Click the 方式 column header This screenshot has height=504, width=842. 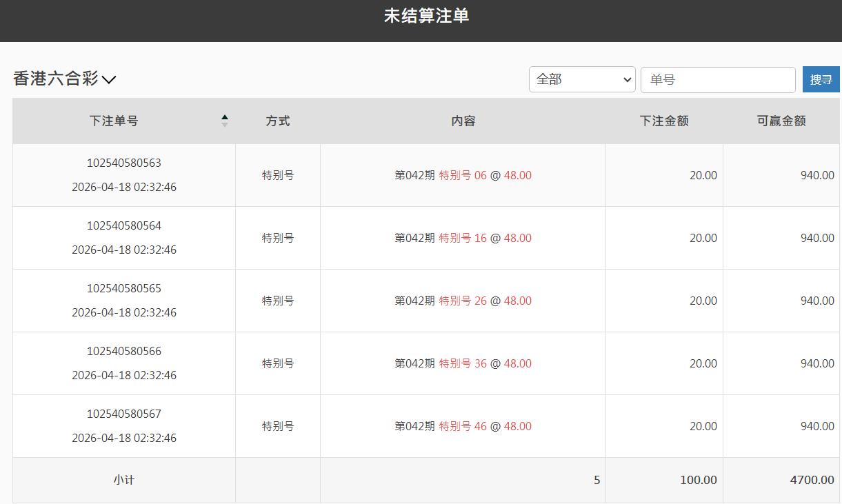point(277,121)
